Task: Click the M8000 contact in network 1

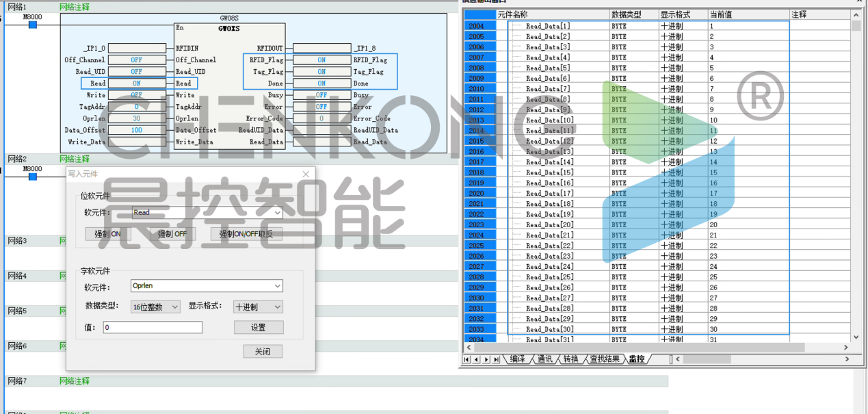Action: (x=32, y=25)
